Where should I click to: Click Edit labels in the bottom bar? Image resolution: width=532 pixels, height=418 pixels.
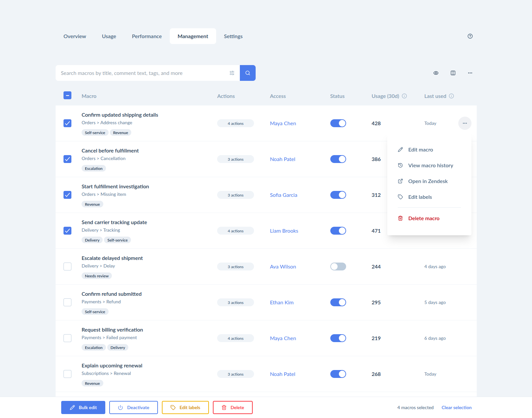click(x=185, y=407)
